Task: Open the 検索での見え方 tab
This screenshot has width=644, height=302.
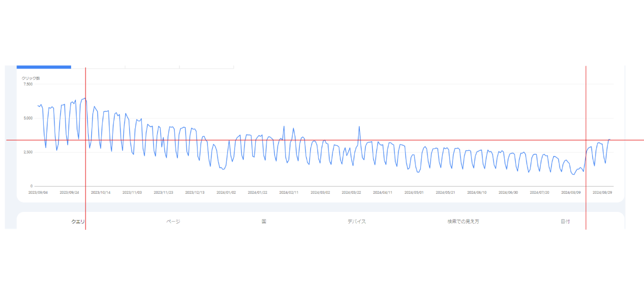Action: click(463, 222)
